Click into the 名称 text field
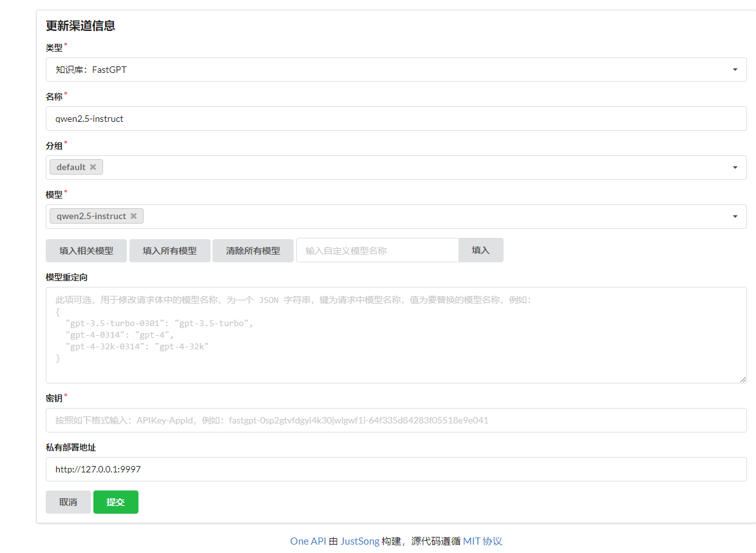 [x=396, y=119]
